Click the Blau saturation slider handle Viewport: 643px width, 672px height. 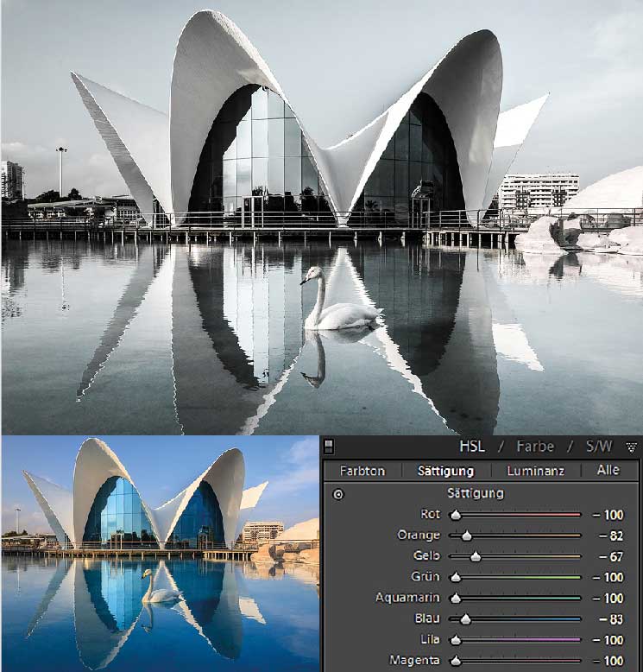(x=466, y=618)
